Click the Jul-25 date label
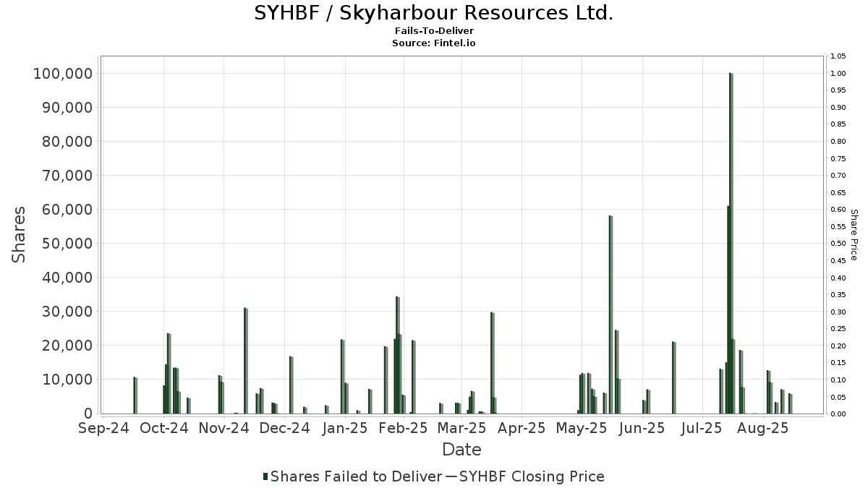 tap(701, 428)
